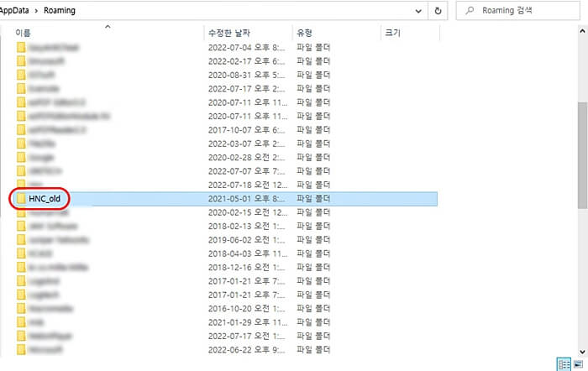Sort by the 크기 column header
The height and width of the screenshot is (371, 588).
click(392, 33)
